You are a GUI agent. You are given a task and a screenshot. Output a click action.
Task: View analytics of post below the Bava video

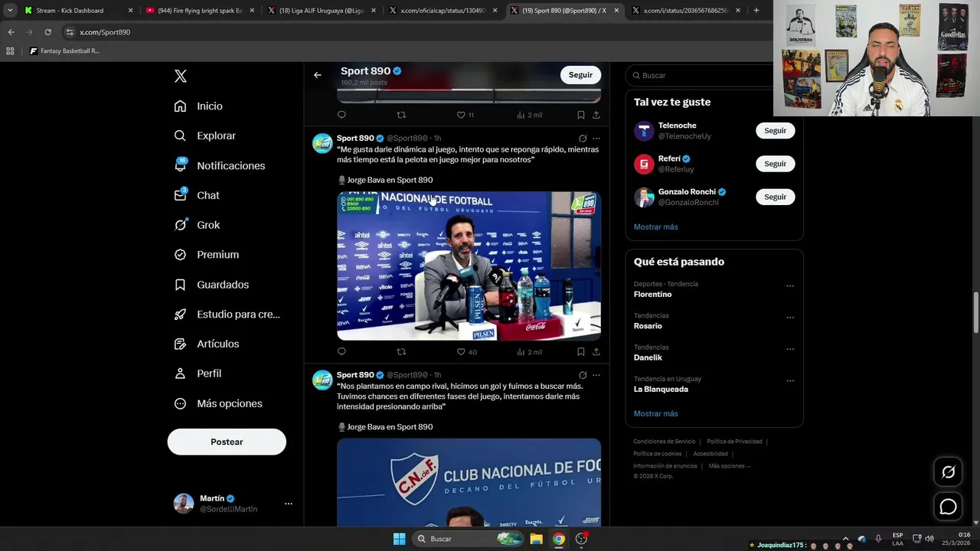529,352
